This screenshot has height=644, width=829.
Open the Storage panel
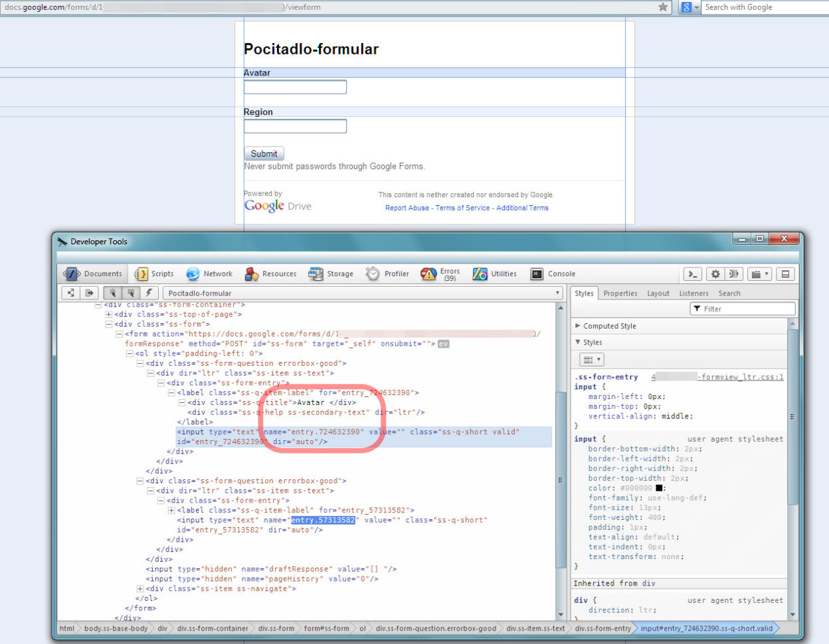[x=331, y=274]
